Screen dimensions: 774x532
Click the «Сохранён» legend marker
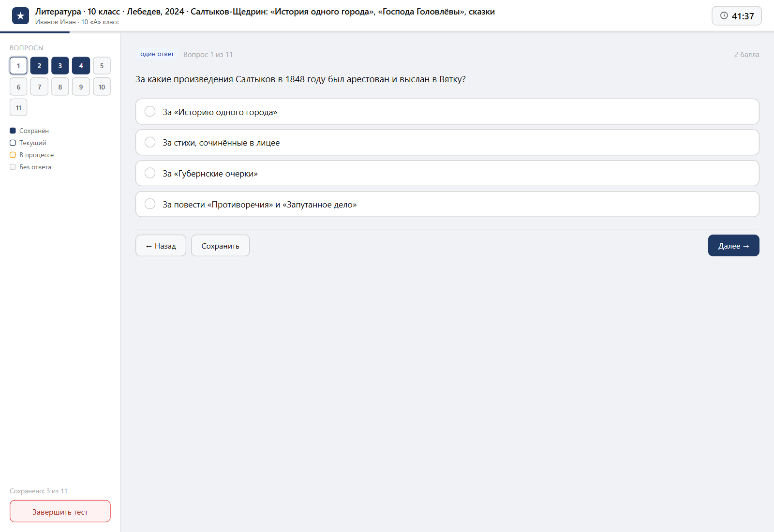coord(13,131)
